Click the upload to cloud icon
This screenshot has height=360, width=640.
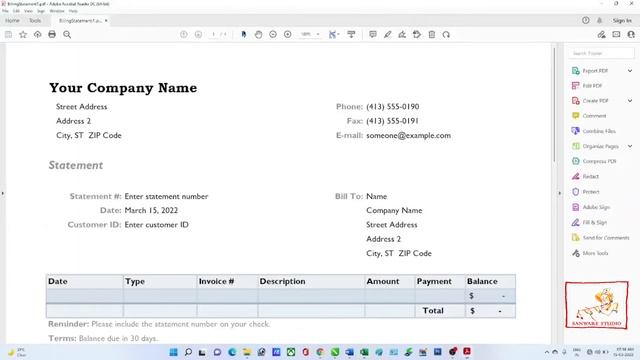[38, 35]
